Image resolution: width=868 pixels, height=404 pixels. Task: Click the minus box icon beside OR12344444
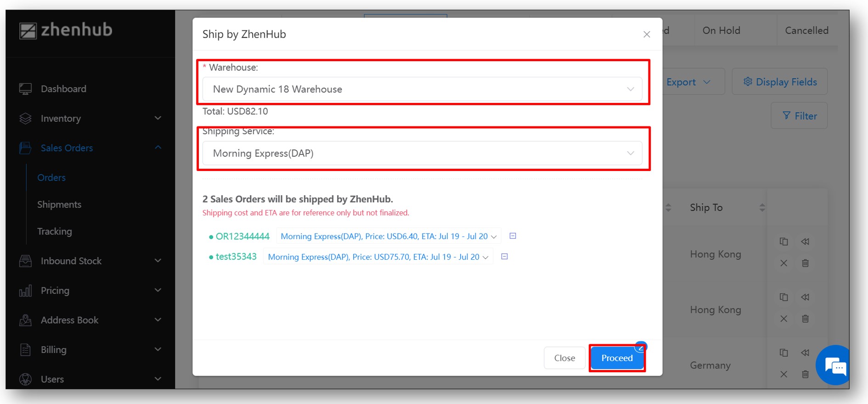click(513, 236)
